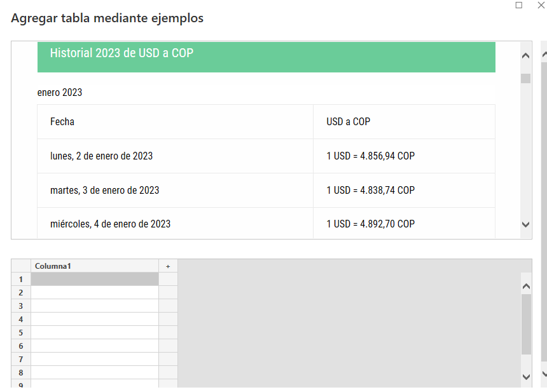Screen dimensions: 547x392
Task: Select the first row cell under Columna1
Action: tap(95, 279)
